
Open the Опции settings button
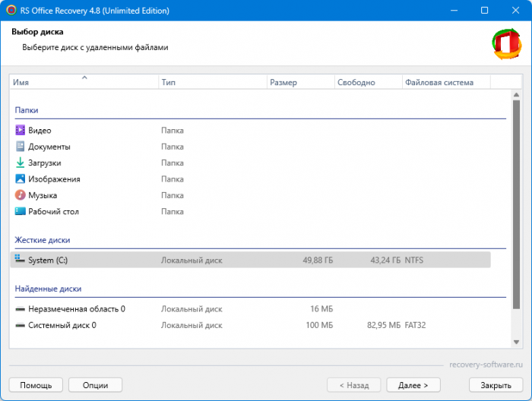[x=95, y=385]
